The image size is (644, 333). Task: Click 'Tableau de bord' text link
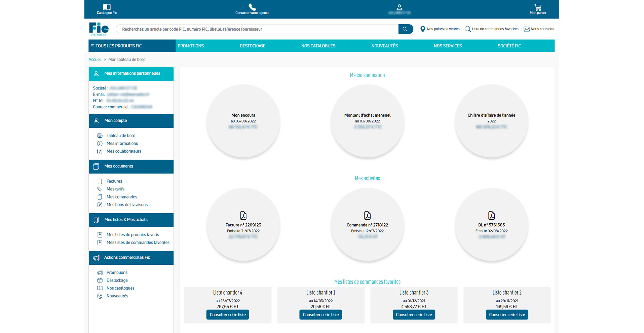coord(121,136)
